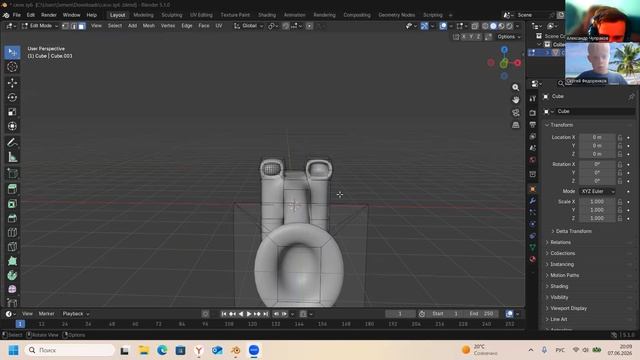Screen dimensions: 640x360
Task: Select the Rotate tool
Action: pos(12,97)
